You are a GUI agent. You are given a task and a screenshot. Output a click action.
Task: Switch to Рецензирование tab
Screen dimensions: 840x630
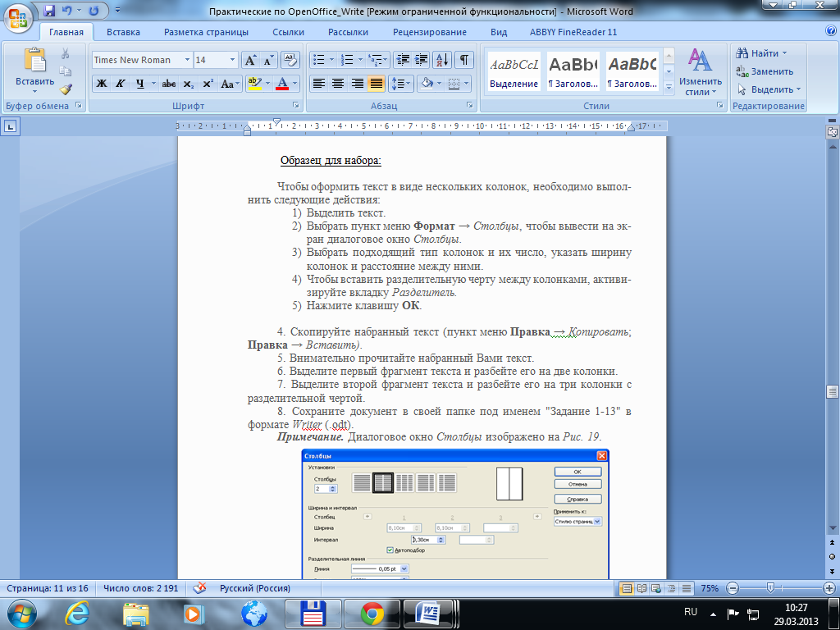430,32
